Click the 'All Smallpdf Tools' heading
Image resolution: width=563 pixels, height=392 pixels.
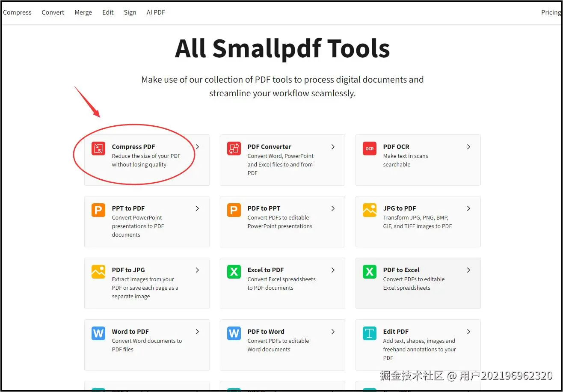tap(282, 48)
